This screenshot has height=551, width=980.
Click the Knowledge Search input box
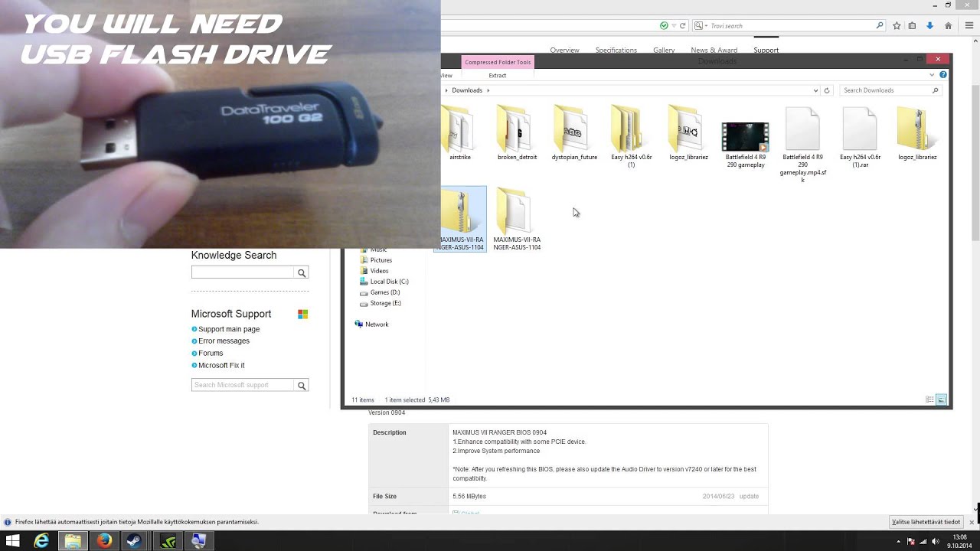coord(243,272)
